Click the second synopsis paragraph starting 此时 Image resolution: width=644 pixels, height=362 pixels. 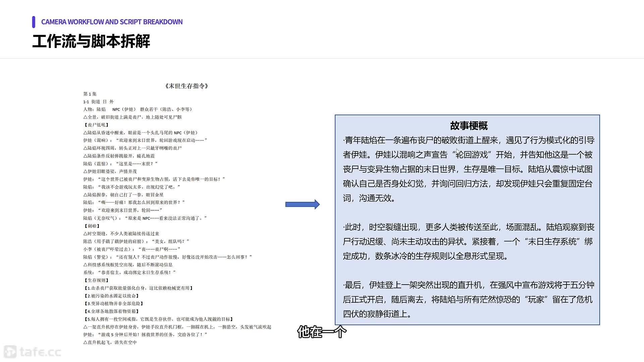468,241
